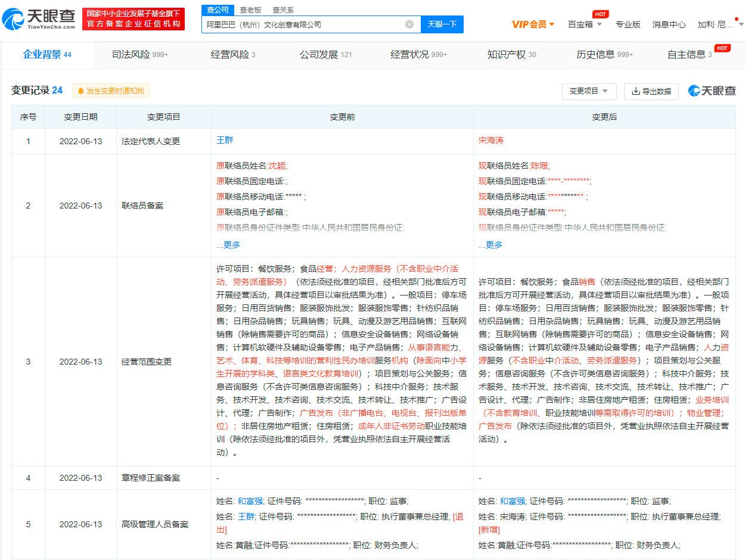The image size is (745, 560).
Task: Click the red government fund credit banner
Action: click(134, 19)
